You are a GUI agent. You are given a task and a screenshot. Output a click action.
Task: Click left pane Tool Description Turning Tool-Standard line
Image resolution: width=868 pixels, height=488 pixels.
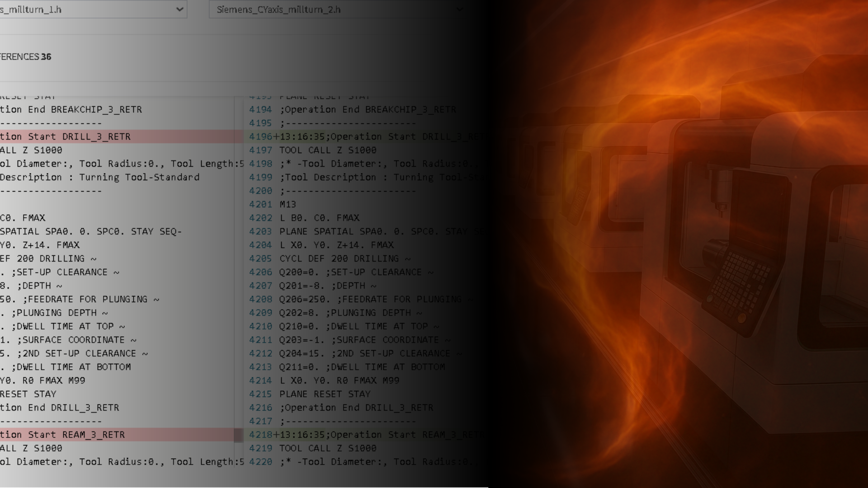click(x=99, y=177)
